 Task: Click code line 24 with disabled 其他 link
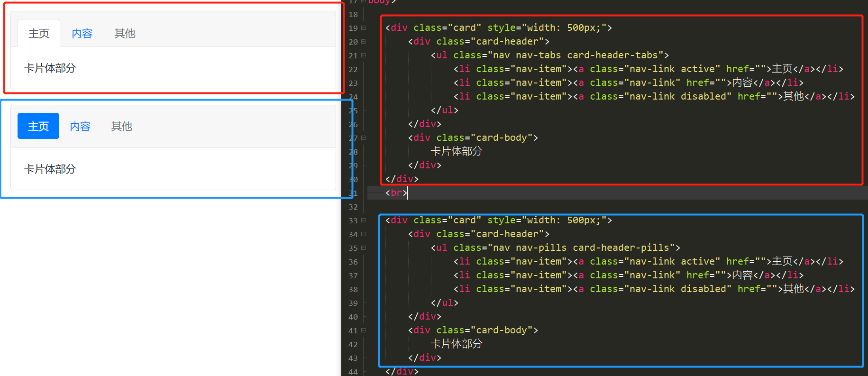click(654, 96)
